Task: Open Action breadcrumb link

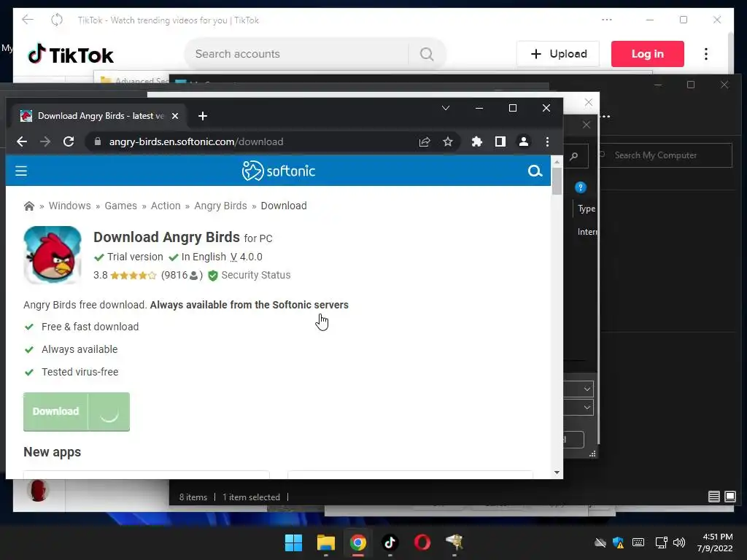Action: pos(166,206)
